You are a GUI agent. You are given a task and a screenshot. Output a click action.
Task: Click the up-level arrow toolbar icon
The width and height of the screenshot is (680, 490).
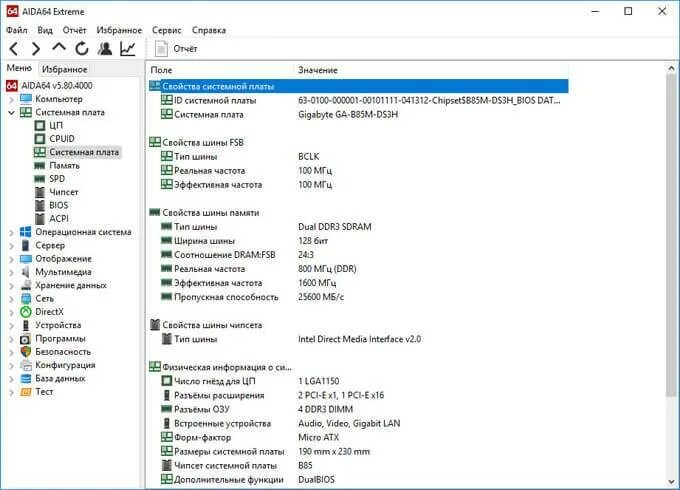coord(59,48)
